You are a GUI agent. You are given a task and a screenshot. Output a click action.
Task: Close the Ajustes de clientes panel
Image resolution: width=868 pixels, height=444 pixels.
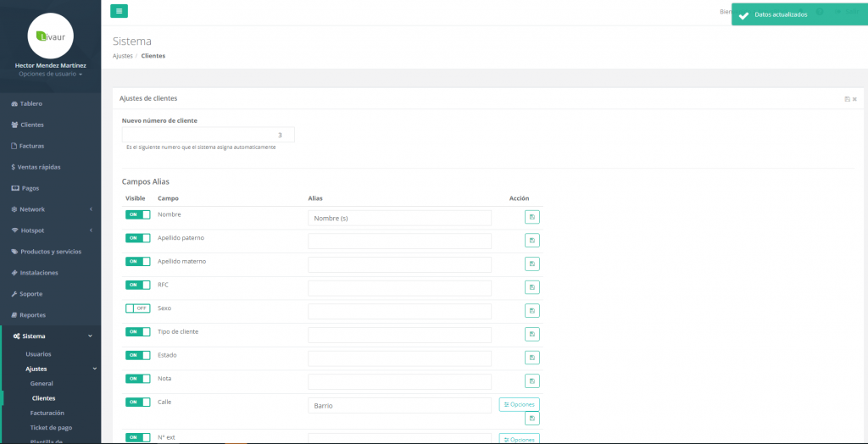pyautogui.click(x=854, y=98)
